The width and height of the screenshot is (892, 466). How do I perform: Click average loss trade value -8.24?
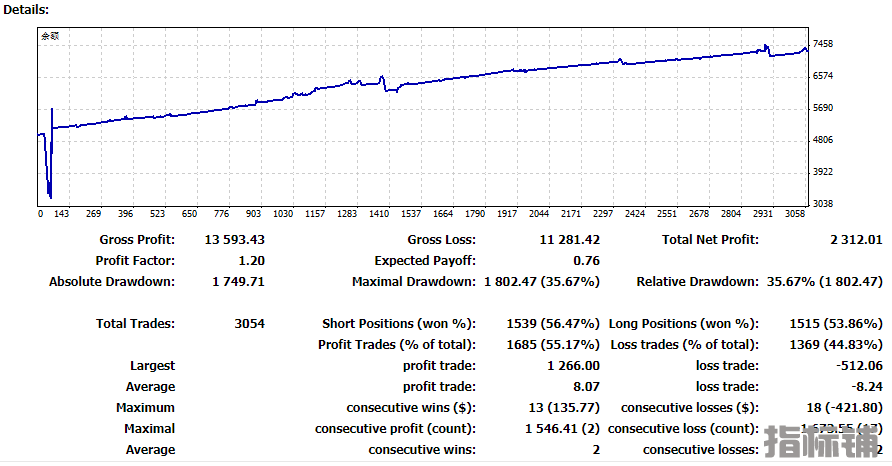867,387
